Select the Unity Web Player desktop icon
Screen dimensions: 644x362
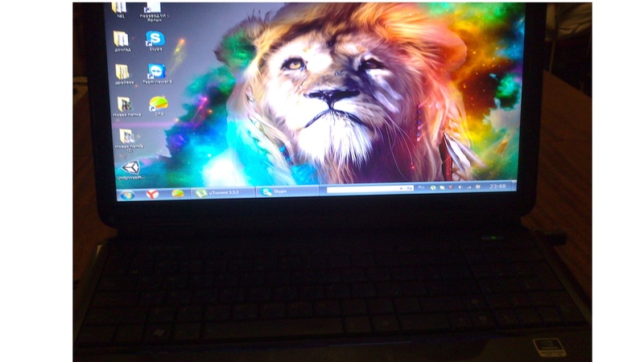point(130,171)
